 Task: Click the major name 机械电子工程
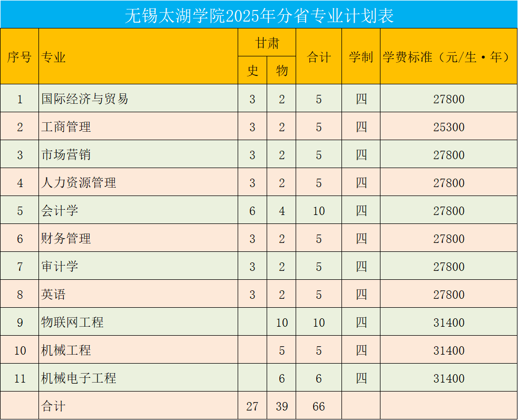(79, 378)
